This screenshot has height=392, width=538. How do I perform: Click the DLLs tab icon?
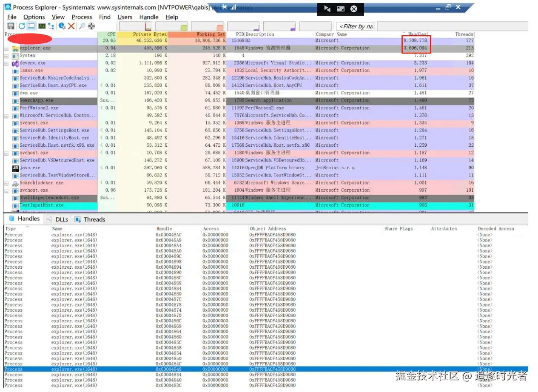[x=49, y=219]
